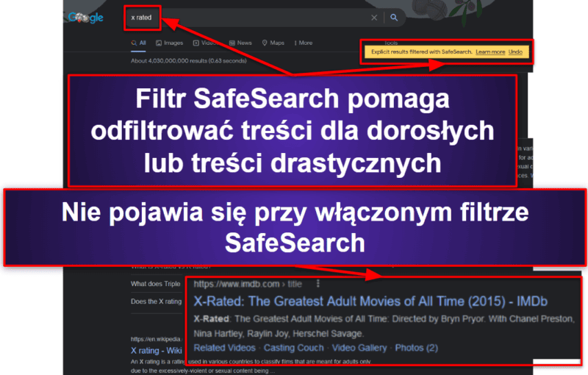Open the Casting Couch sublink
The height and width of the screenshot is (375, 588).
pyautogui.click(x=293, y=348)
